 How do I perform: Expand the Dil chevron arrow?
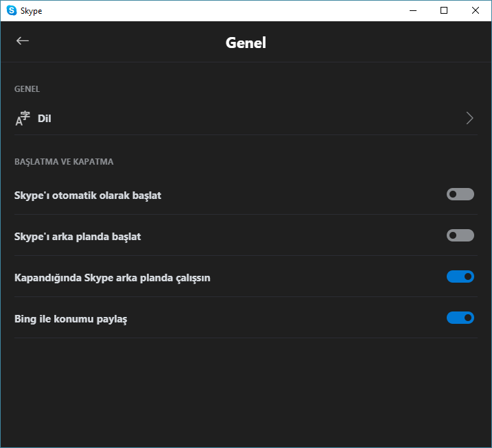click(x=469, y=118)
